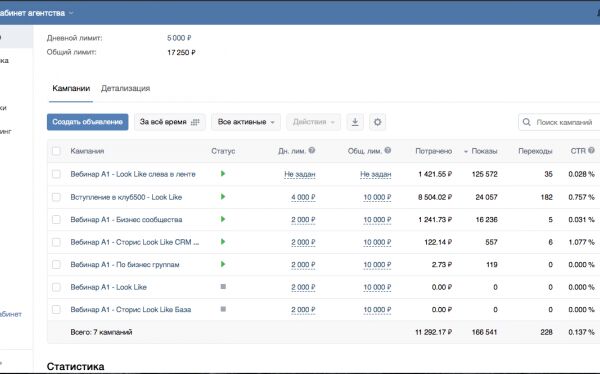Click stopped status icon of Вебинар А1 - Look Like
600x374 pixels.
tap(223, 287)
